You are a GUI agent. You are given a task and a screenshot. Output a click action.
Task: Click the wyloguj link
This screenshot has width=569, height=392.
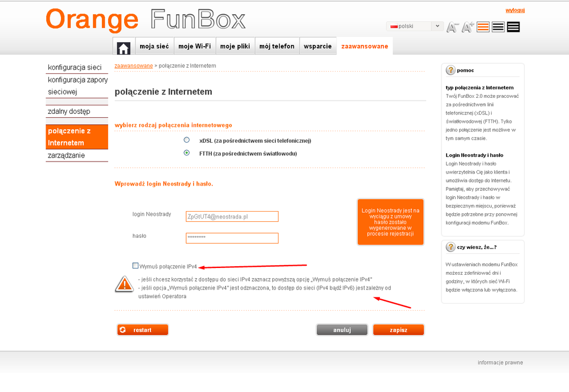(x=515, y=10)
